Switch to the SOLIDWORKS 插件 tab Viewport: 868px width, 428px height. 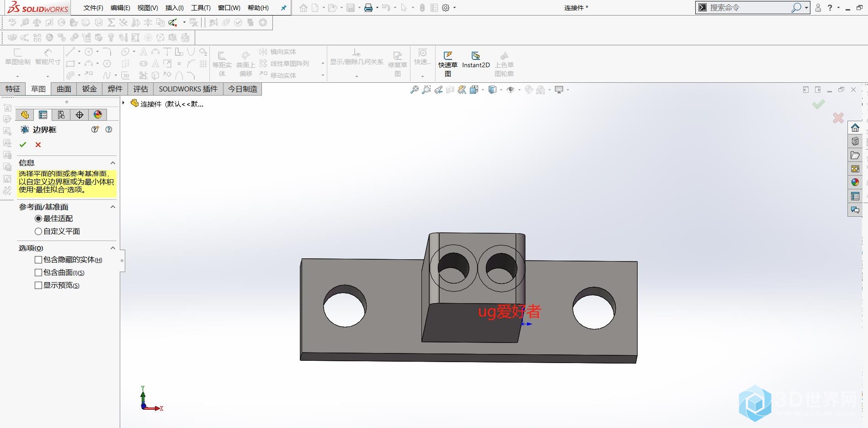point(188,89)
